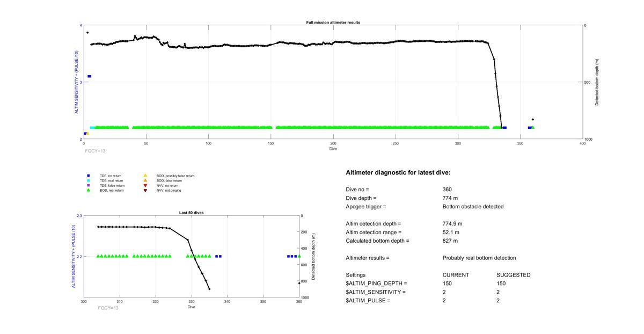Click the yellow triangle marker for BOD, possibly false return
Viewport: 644px width, 334px height.
145,176
